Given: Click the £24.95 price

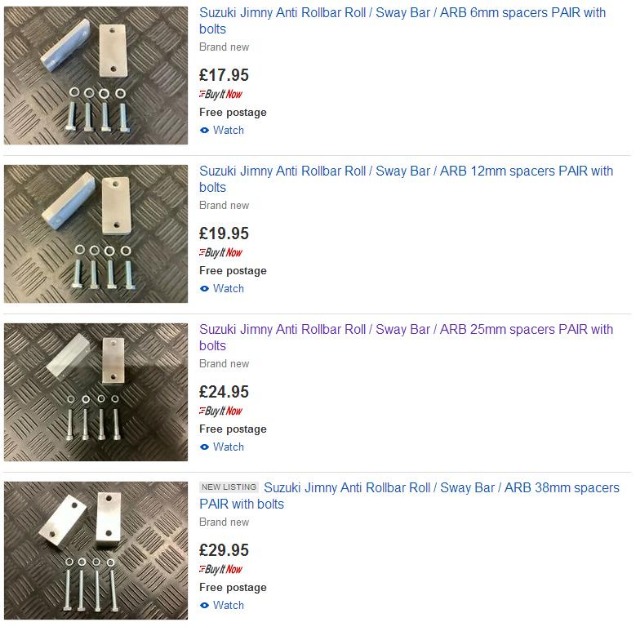Looking at the screenshot, I should 224,392.
